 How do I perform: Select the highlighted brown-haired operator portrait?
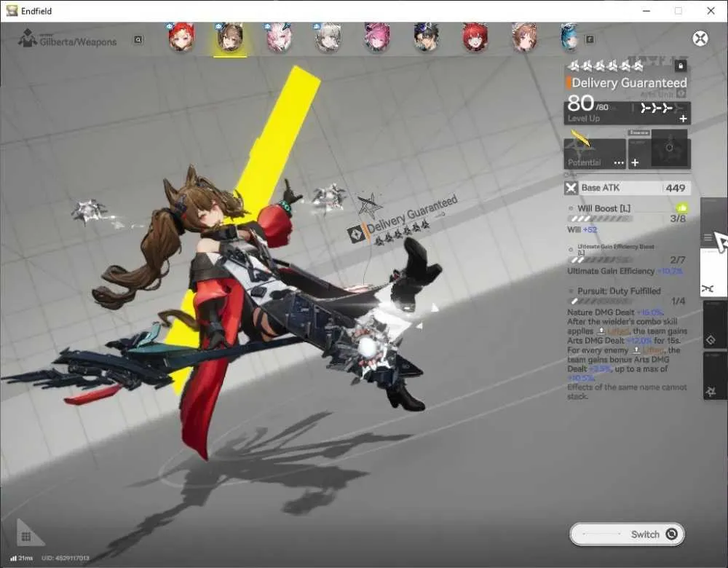pyautogui.click(x=230, y=37)
